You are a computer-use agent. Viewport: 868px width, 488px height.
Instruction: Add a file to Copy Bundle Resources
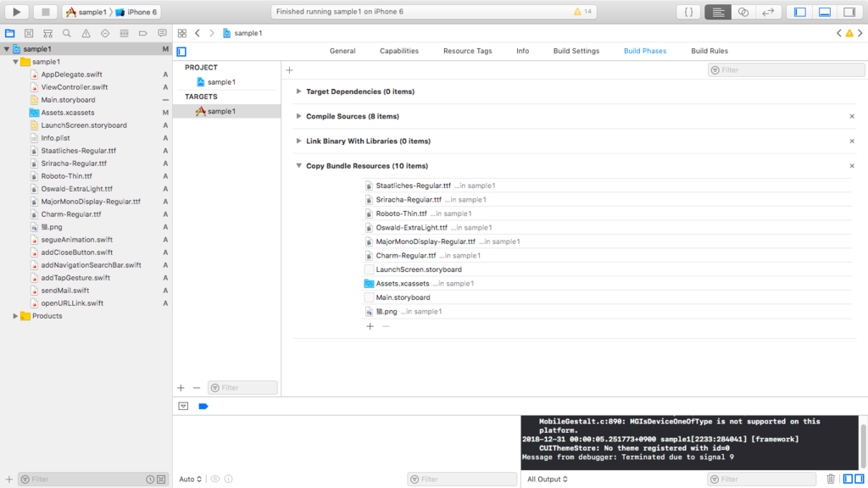[370, 326]
